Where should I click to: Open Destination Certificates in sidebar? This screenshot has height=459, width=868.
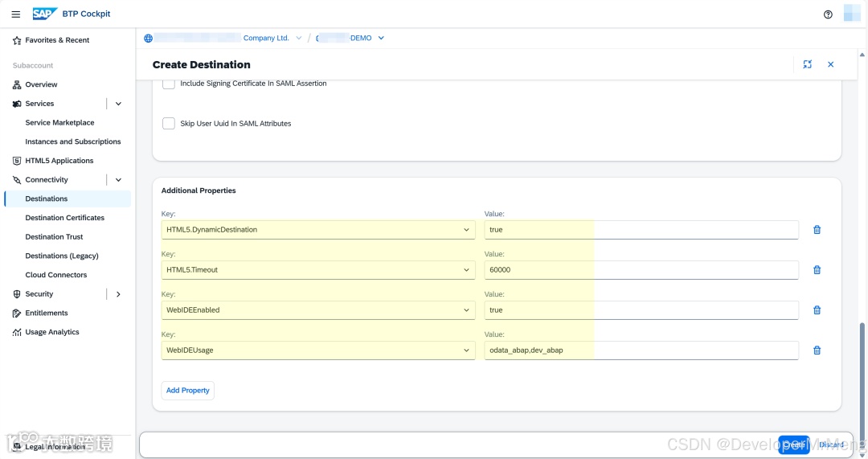(x=64, y=218)
